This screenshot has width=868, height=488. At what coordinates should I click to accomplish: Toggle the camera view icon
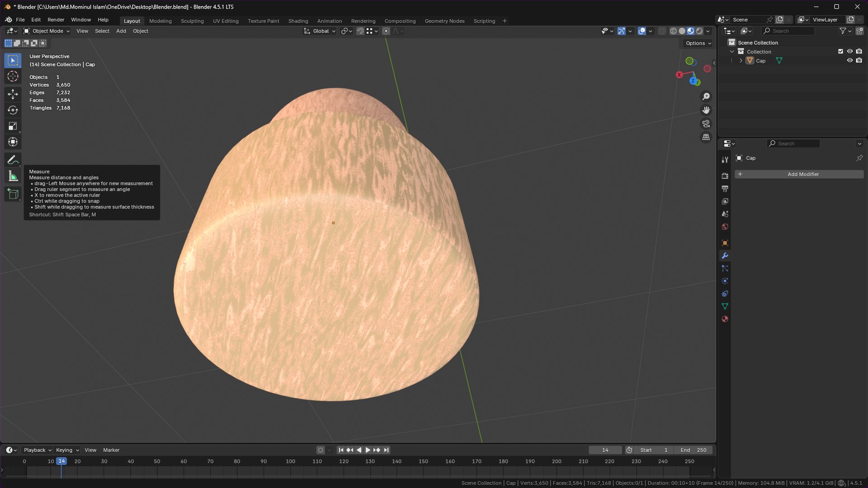click(706, 123)
